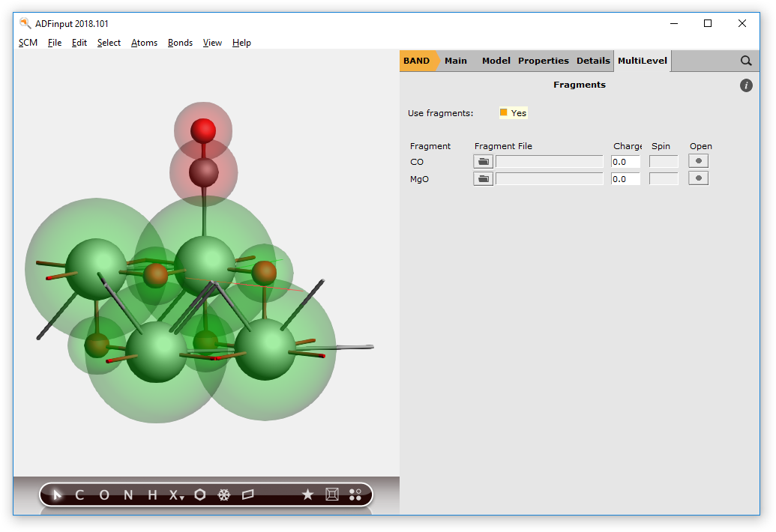Select the slab plane tool
This screenshot has height=532, width=776.
click(248, 495)
